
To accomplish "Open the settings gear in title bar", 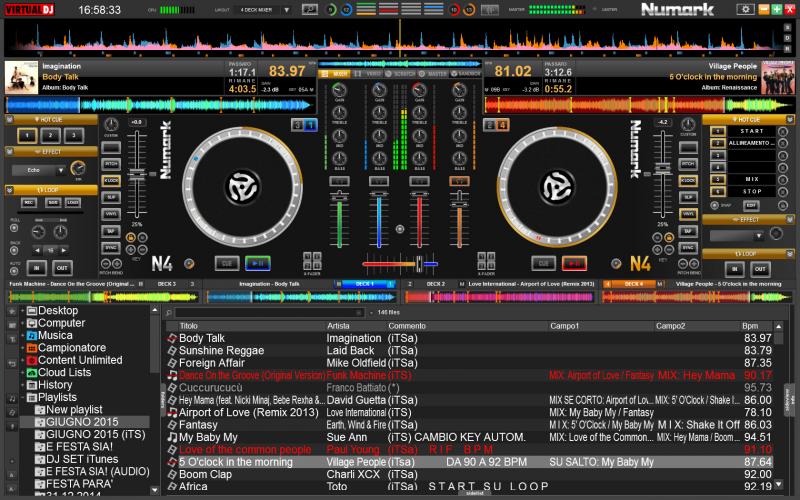I will click(745, 9).
